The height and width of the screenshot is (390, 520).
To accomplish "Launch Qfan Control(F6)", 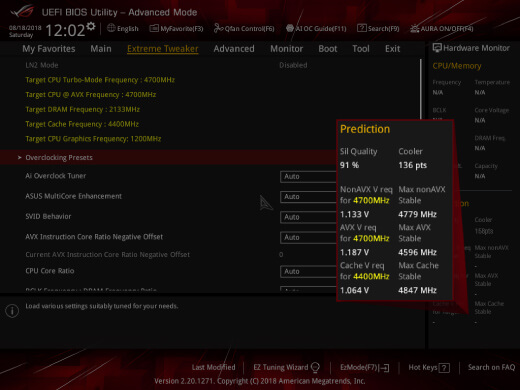I will tap(244, 29).
